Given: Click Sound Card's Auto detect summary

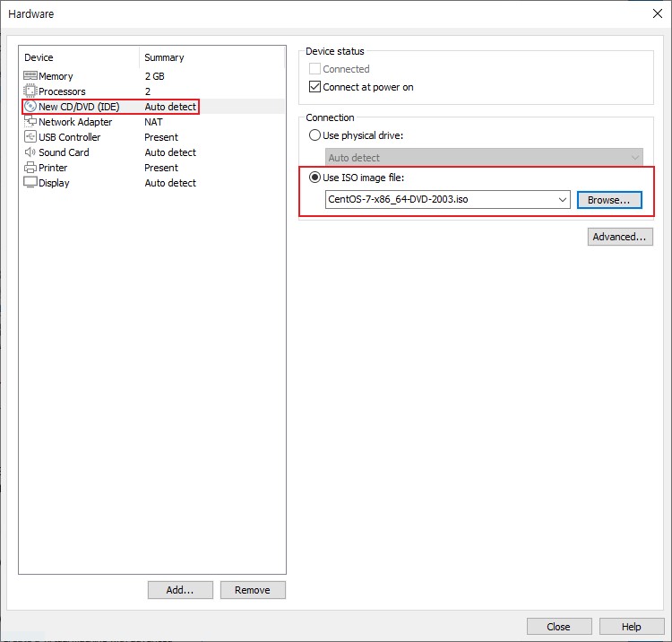Looking at the screenshot, I should tap(170, 152).
